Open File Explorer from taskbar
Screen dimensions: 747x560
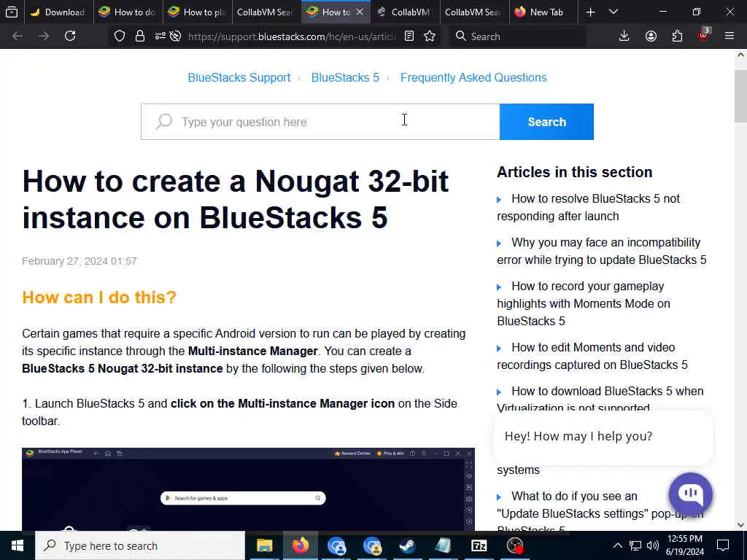(264, 545)
